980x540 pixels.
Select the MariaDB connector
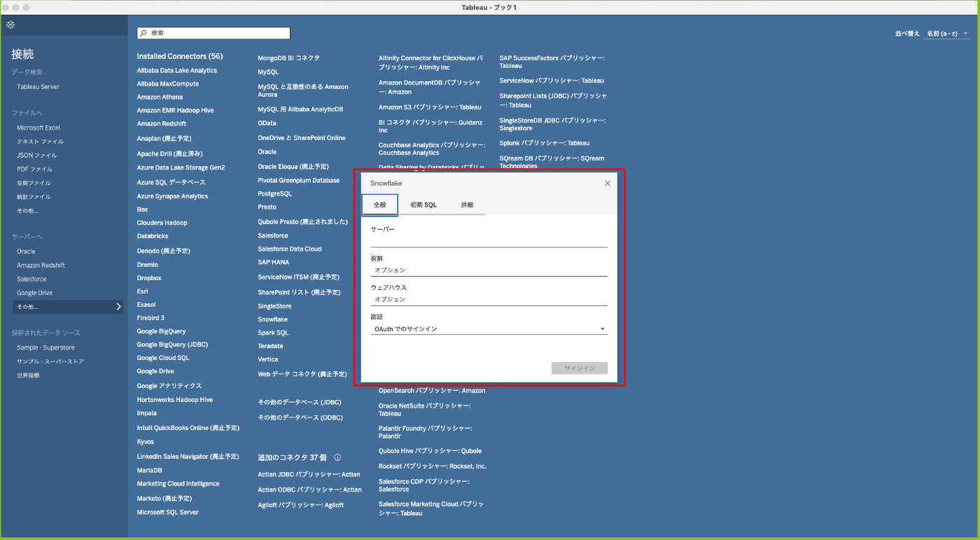pyautogui.click(x=149, y=471)
